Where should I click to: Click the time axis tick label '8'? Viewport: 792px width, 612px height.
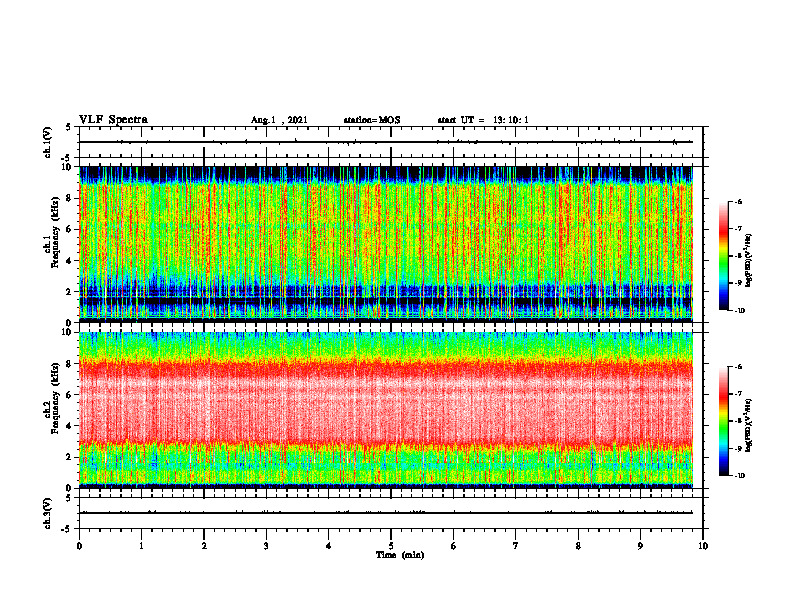click(x=578, y=546)
